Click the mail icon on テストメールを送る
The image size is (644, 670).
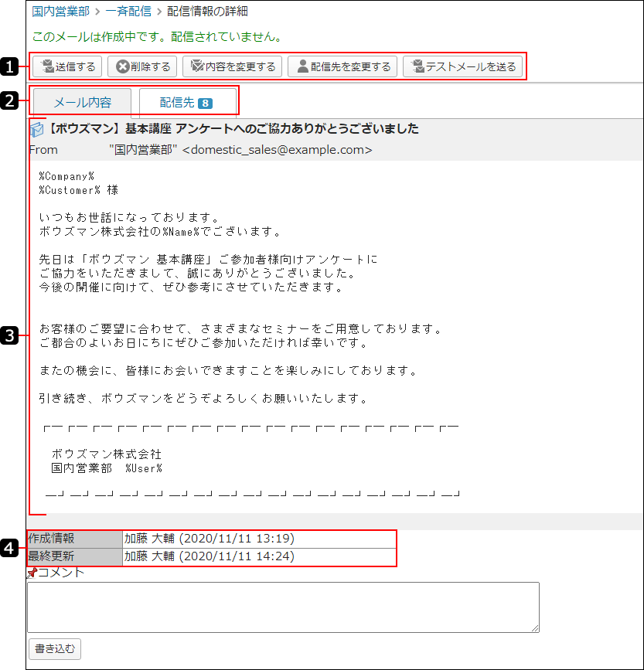[417, 66]
